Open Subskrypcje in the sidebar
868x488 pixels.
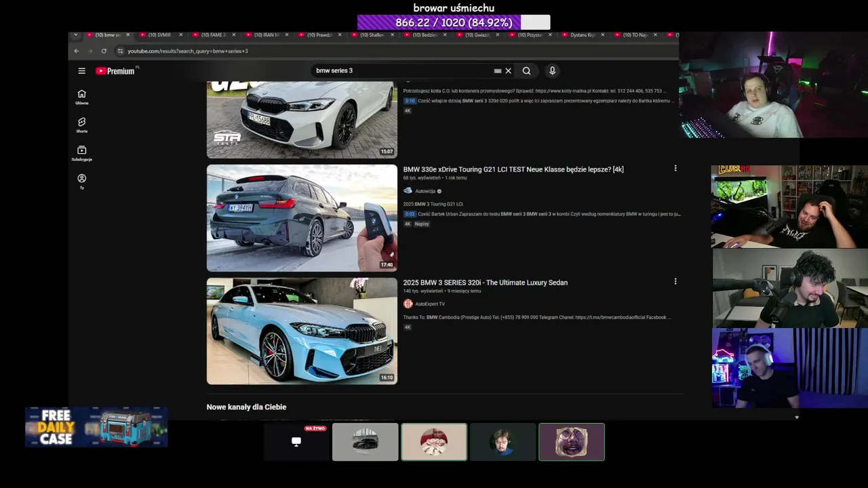pyautogui.click(x=81, y=153)
